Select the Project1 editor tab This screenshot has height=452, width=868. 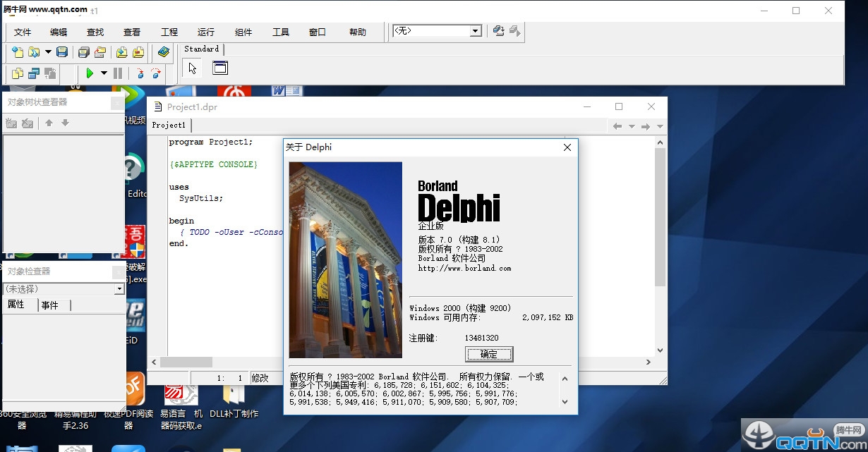tap(169, 126)
